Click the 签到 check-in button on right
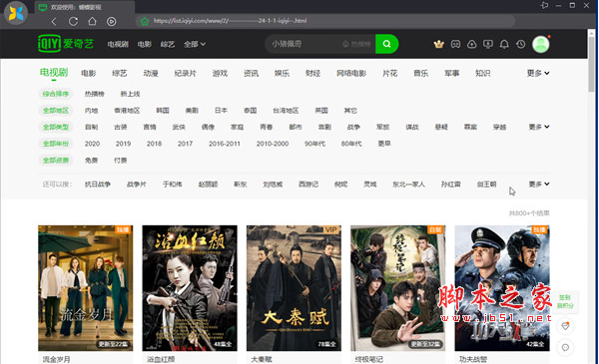The width and height of the screenshot is (599, 364). click(x=565, y=301)
